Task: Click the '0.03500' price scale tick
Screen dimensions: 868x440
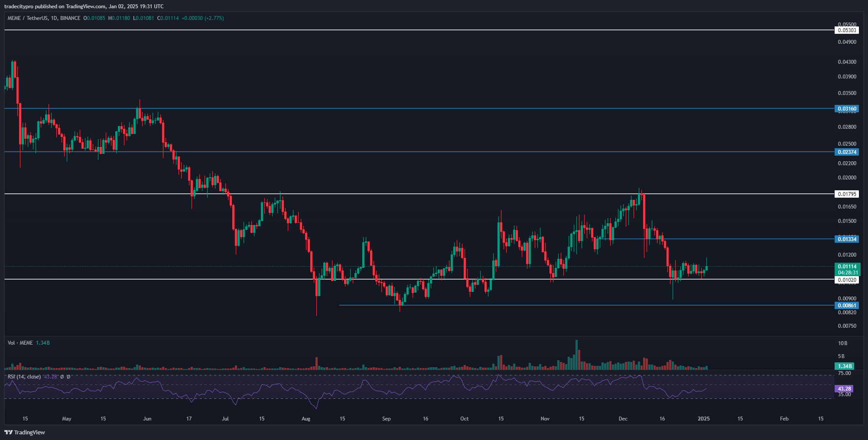Action: 847,93
